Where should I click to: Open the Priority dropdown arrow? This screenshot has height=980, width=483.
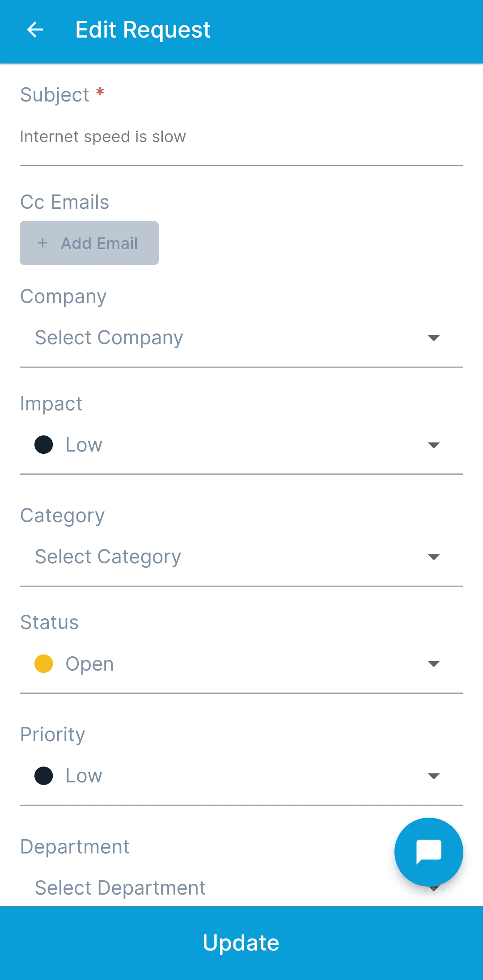pos(433,776)
